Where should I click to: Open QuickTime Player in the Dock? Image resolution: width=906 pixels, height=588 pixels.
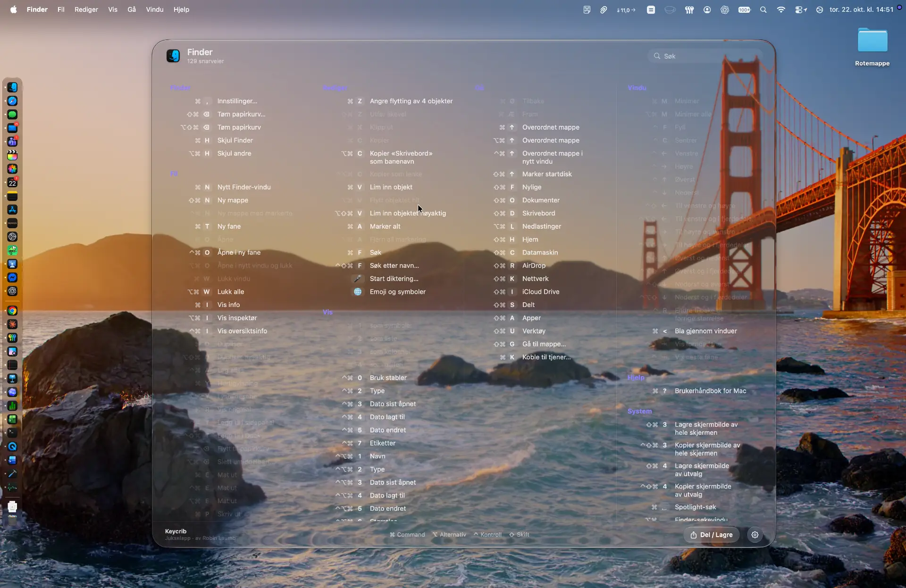tap(12, 447)
